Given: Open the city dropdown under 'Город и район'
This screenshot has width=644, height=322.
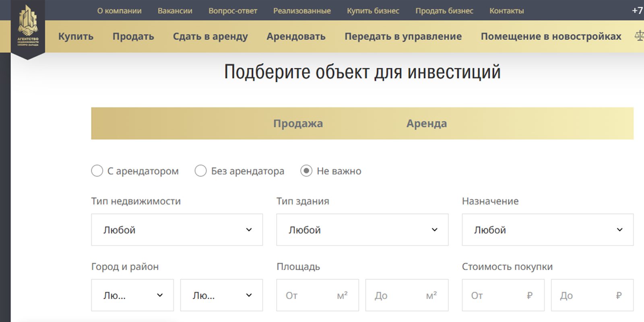Looking at the screenshot, I should (x=132, y=295).
